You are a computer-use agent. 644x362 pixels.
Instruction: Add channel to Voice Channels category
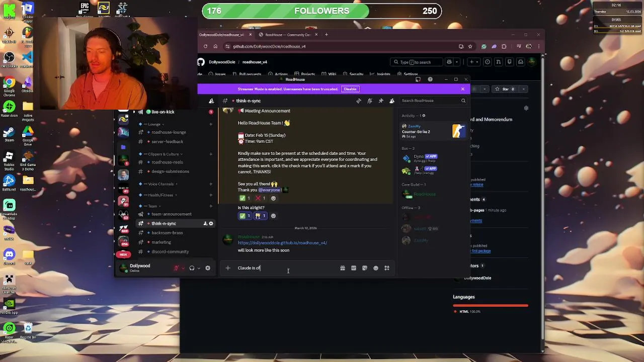[211, 184]
